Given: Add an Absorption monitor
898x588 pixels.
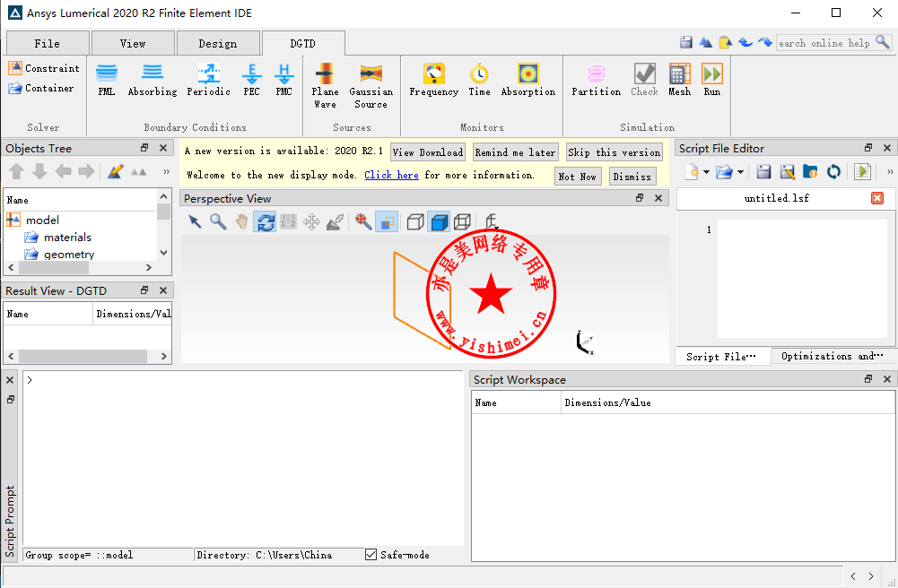Looking at the screenshot, I should [x=528, y=80].
